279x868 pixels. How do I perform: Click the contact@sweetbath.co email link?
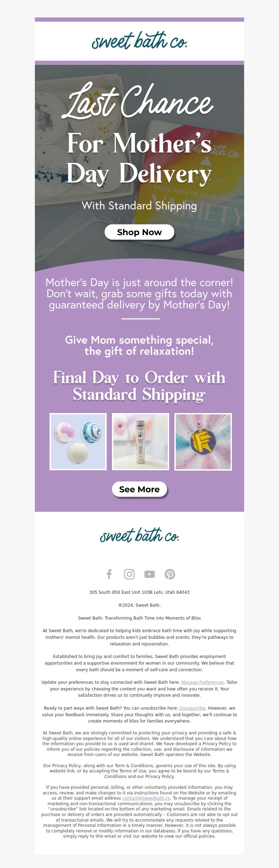[x=146, y=798]
